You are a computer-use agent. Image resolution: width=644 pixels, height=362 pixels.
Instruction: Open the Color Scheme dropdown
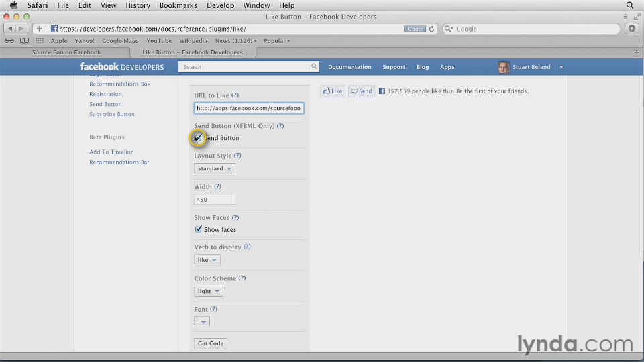coord(208,292)
